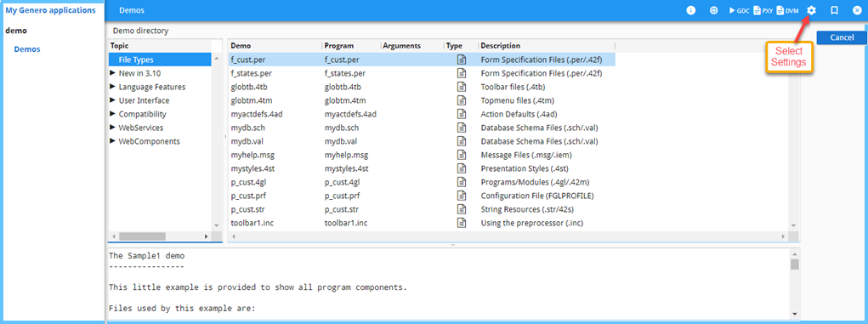Viewport: 868px width, 324px height.
Task: Expand the WebComponents topic
Action: pos(113,140)
